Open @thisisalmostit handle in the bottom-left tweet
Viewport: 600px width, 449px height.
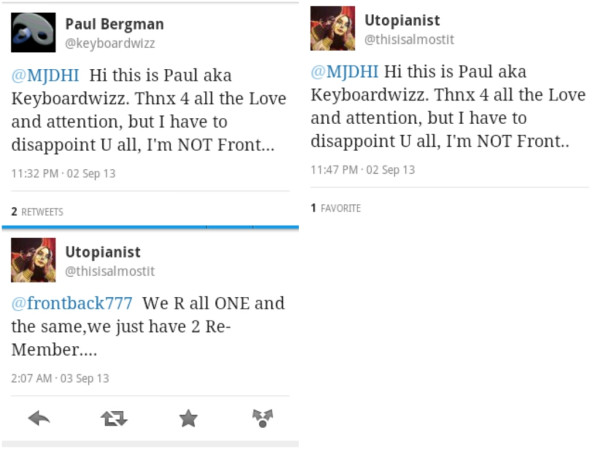coord(110,271)
